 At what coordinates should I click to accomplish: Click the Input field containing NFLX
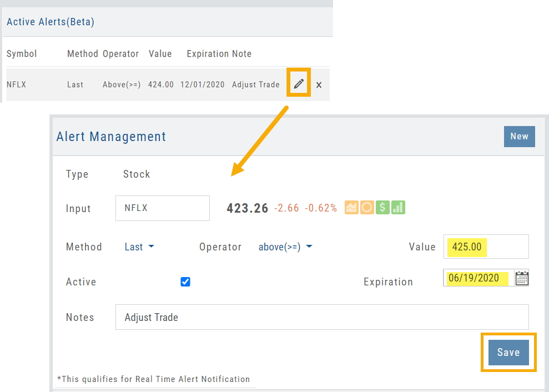point(162,208)
